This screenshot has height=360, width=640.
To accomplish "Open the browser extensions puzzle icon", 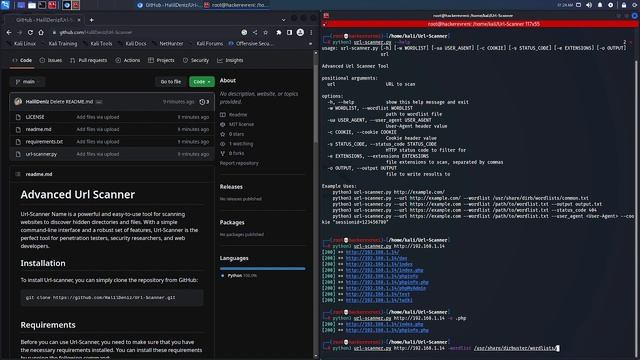I will point(279,32).
